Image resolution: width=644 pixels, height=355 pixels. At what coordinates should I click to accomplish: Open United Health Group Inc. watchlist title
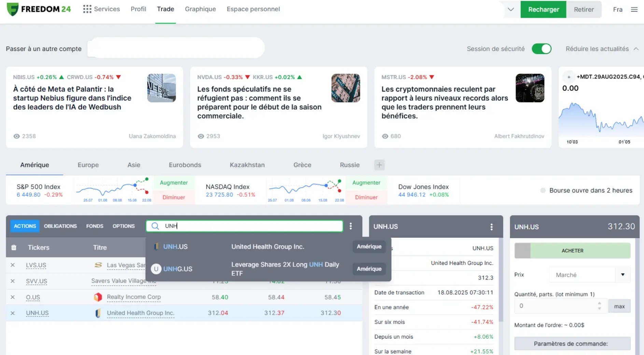(x=141, y=313)
